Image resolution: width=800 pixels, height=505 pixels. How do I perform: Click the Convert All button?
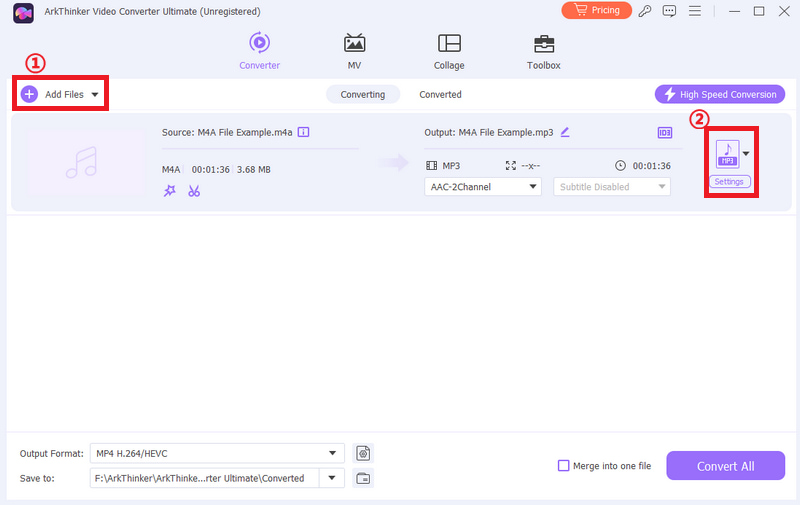point(726,466)
